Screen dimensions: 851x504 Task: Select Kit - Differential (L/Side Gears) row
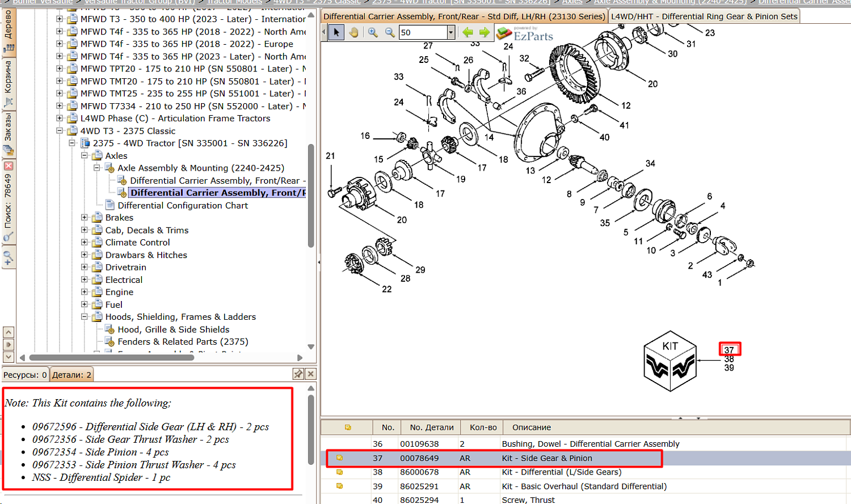[585, 472]
